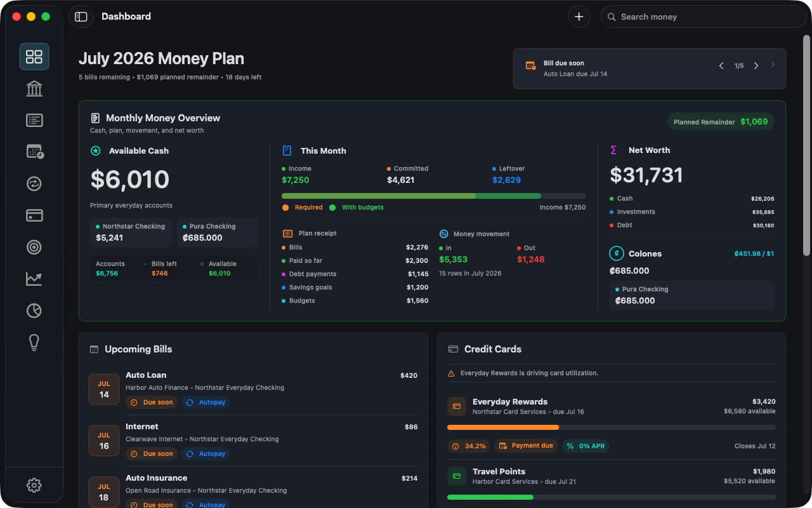812x508 pixels.
Task: Click the 0% APR tag
Action: pyautogui.click(x=586, y=446)
